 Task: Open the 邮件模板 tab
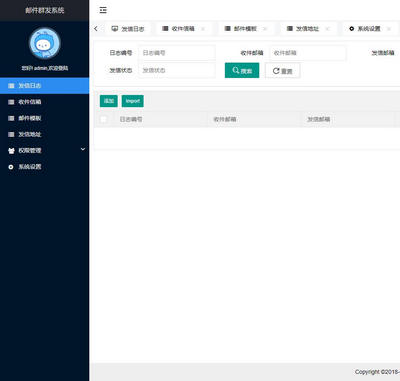click(245, 29)
